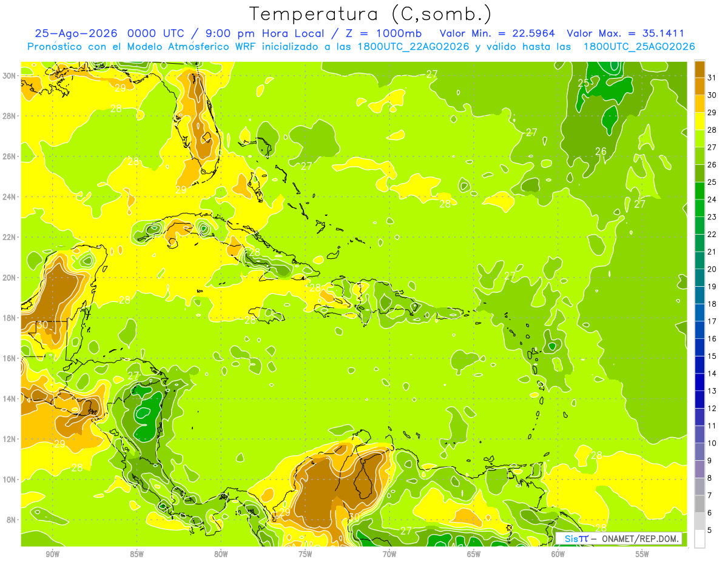Viewport: 728px width, 562px height.
Task: Click legend value 20 on the color scale
Action: (x=712, y=269)
